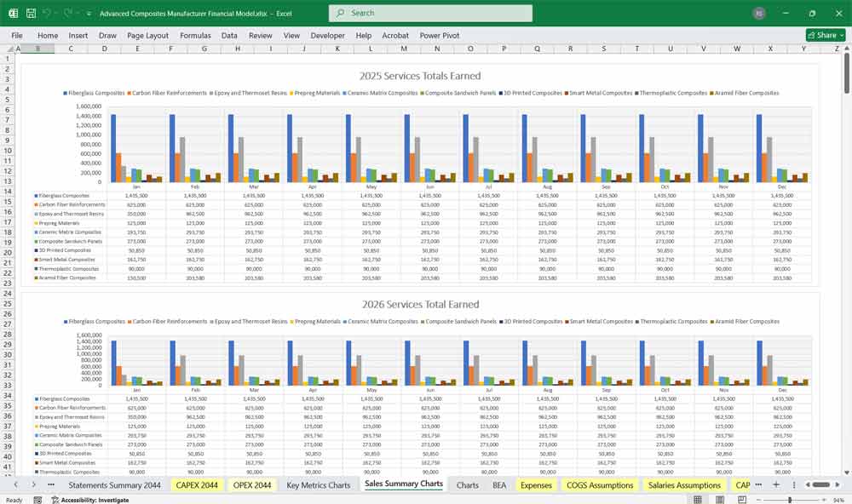852x504 pixels.
Task: Select Page Break Preview icon in status bar
Action: (742, 500)
